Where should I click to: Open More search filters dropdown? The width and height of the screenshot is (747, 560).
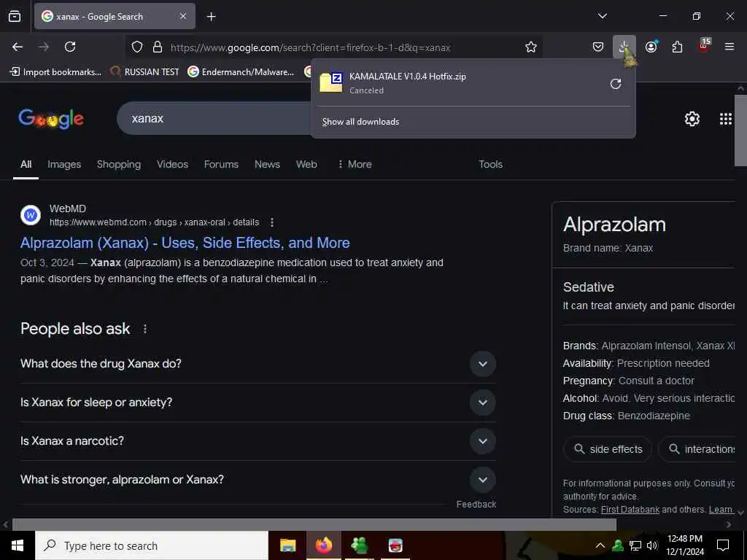point(355,164)
